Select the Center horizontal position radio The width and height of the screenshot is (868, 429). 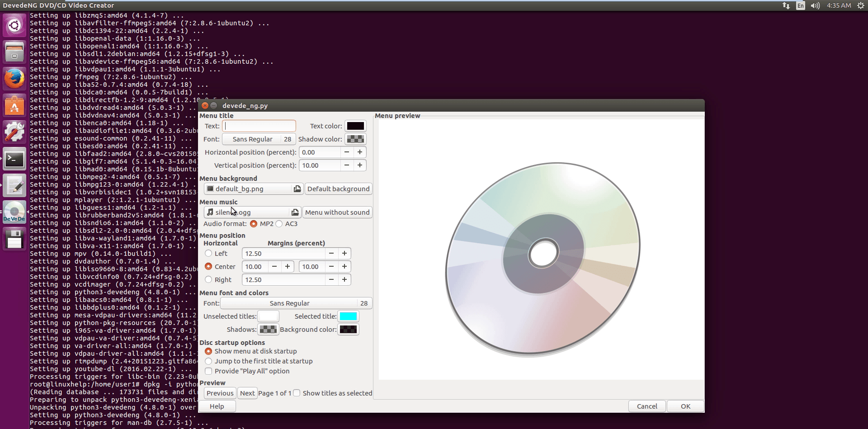[208, 266]
